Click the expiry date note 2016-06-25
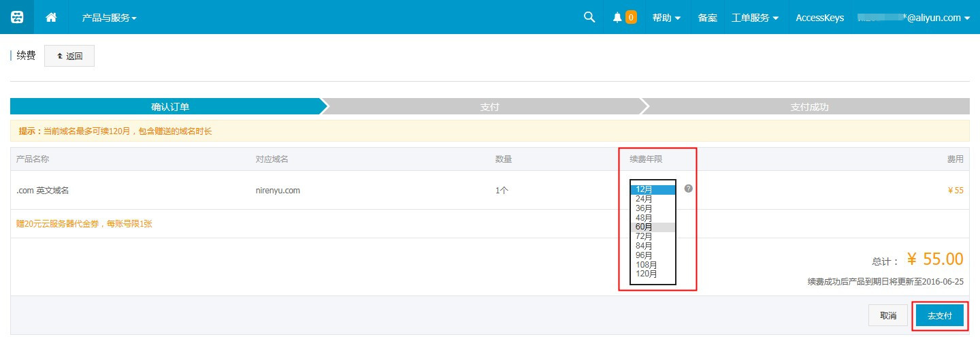 pyautogui.click(x=885, y=282)
